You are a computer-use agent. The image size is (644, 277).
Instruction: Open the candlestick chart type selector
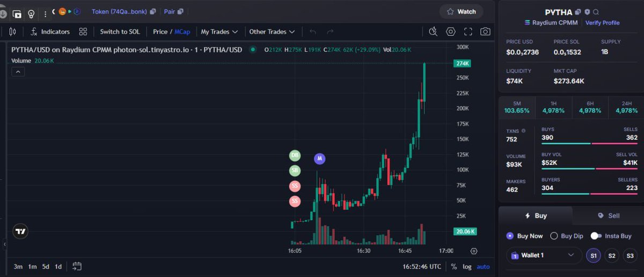(x=13, y=32)
